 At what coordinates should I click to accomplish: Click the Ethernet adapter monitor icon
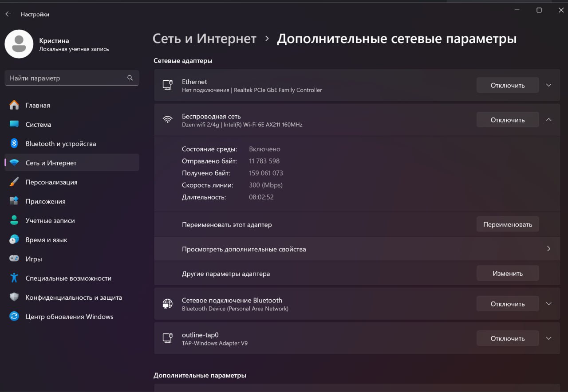click(x=168, y=85)
